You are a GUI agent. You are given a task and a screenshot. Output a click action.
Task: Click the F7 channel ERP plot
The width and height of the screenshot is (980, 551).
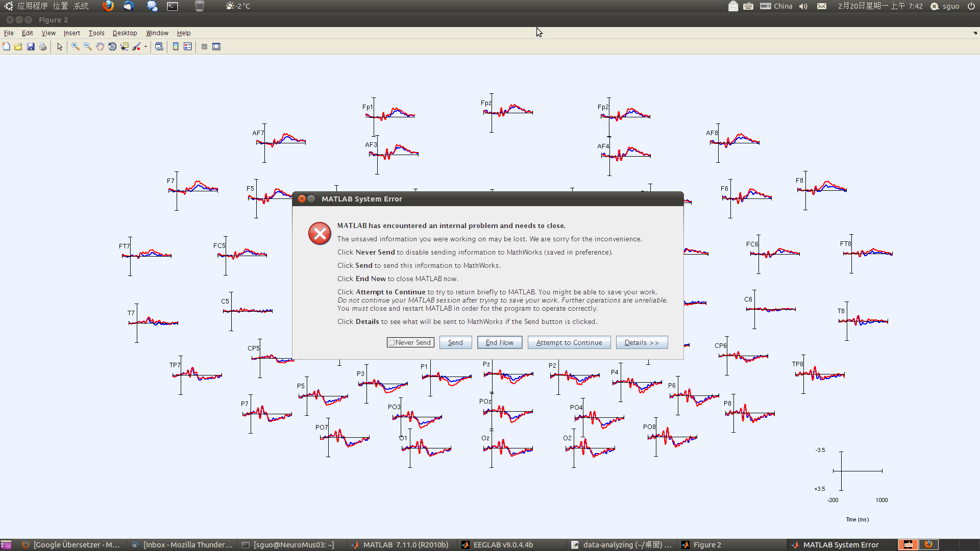tap(193, 190)
